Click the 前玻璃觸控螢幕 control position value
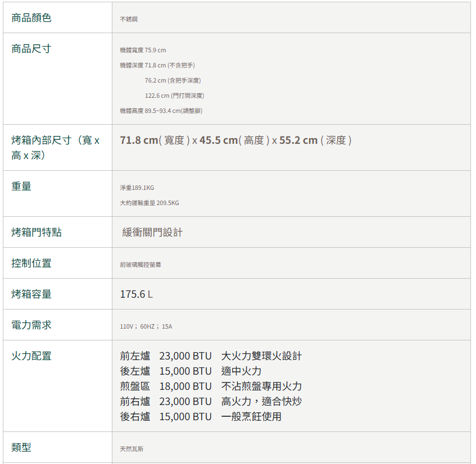Image resolution: width=476 pixels, height=464 pixels. (x=140, y=265)
